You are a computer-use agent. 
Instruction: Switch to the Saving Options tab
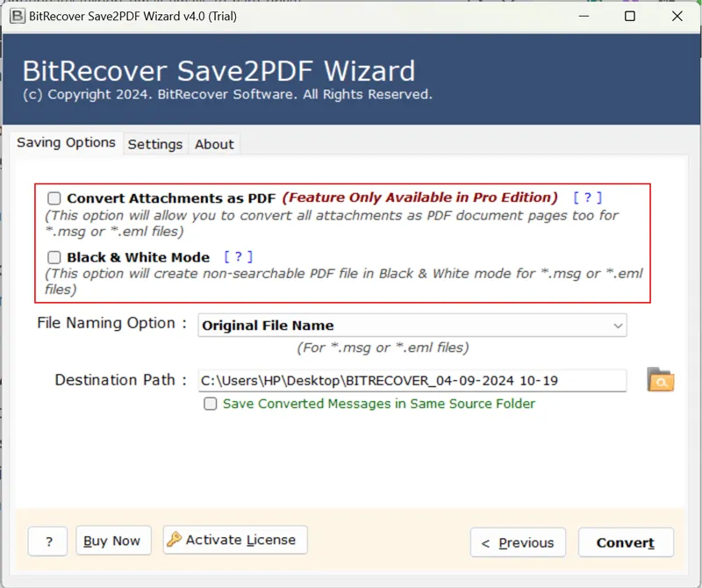pos(67,143)
